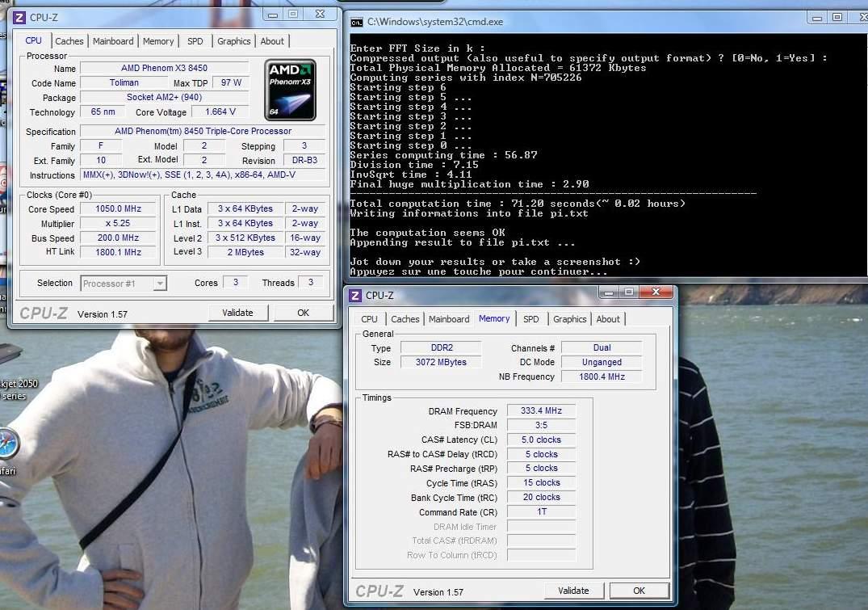This screenshot has width=868, height=610.
Task: Click Specification text 'AMD Phenom(tm) 8450 Triple-Core Processor'
Action: pyautogui.click(x=203, y=132)
